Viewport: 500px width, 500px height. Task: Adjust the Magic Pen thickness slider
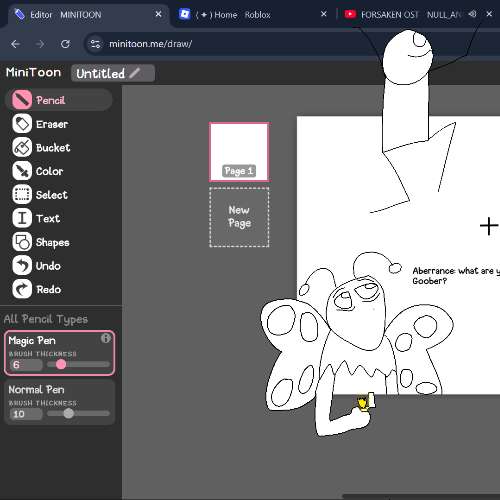pos(78,364)
